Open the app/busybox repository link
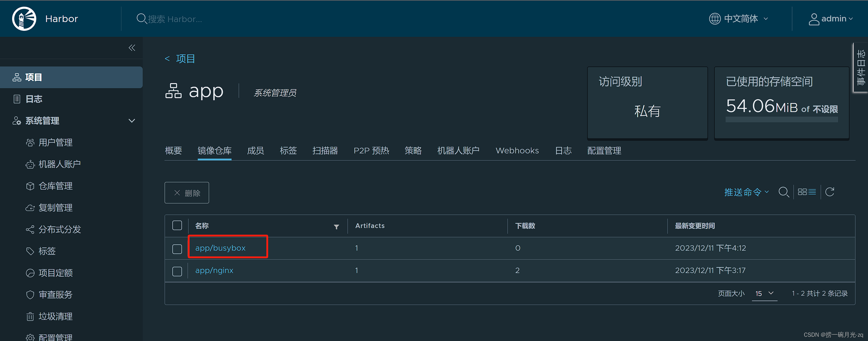Image resolution: width=868 pixels, height=341 pixels. [220, 248]
